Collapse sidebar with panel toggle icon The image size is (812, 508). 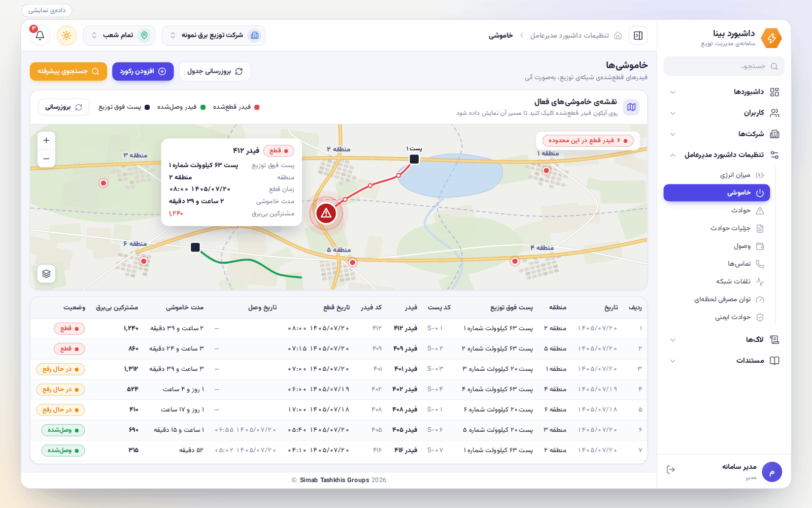pos(638,36)
